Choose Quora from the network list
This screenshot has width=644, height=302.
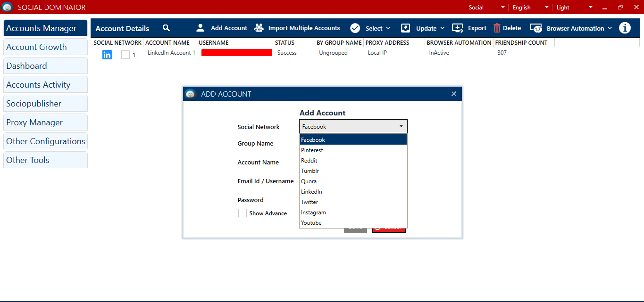click(353, 181)
